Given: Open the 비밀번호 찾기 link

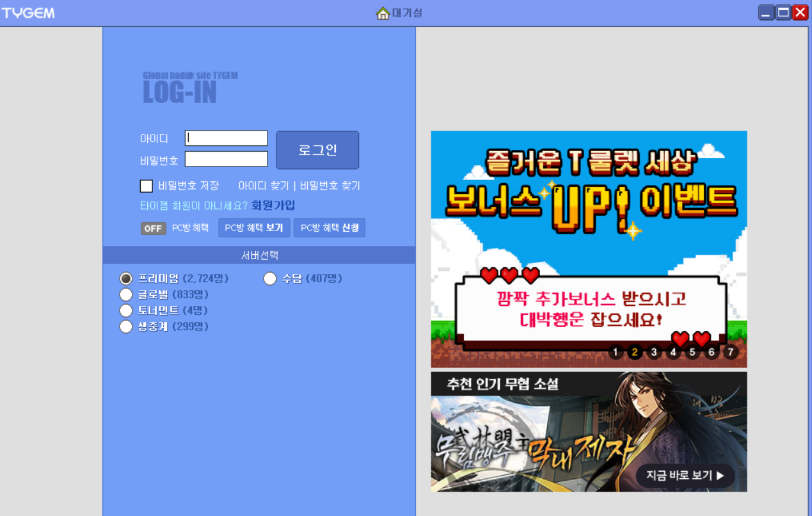Looking at the screenshot, I should 330,186.
